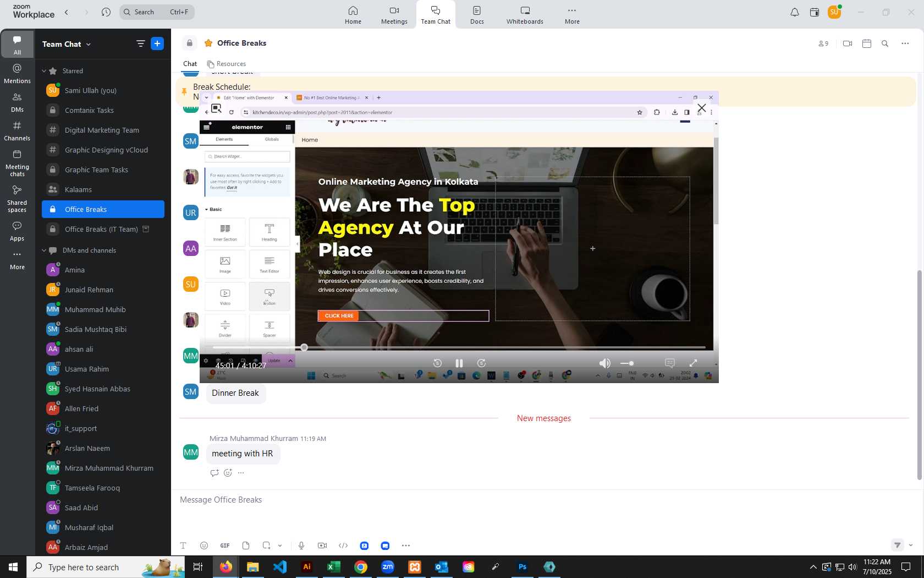Viewport: 924px width, 578px height.
Task: Open the chat filter icon
Action: click(141, 43)
